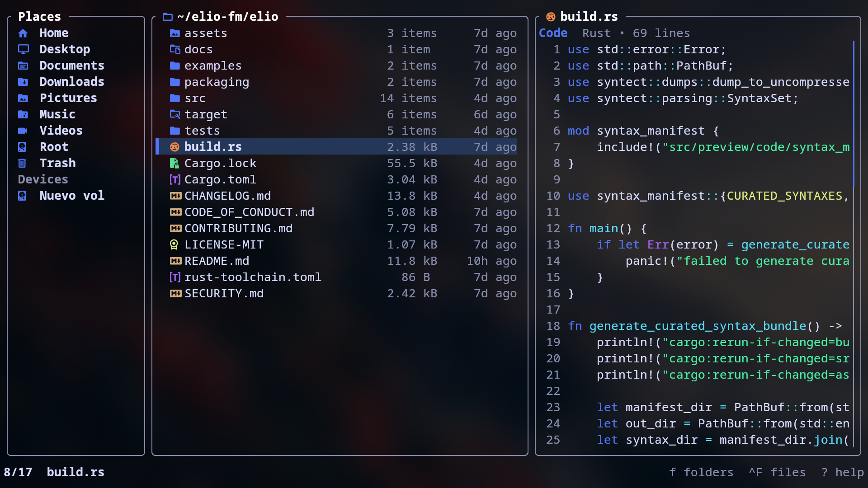The height and width of the screenshot is (488, 868).
Task: Click the markdown icon beside CHANGELOG.md
Action: (x=175, y=196)
